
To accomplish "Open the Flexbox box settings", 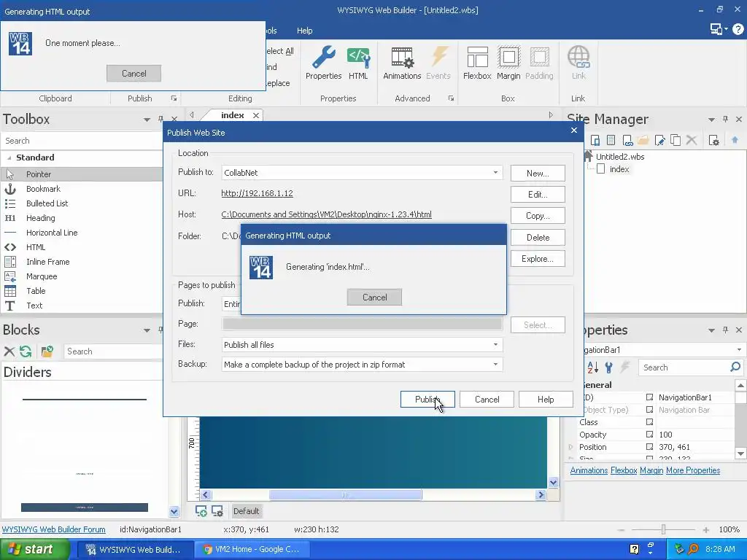I will 477,63.
